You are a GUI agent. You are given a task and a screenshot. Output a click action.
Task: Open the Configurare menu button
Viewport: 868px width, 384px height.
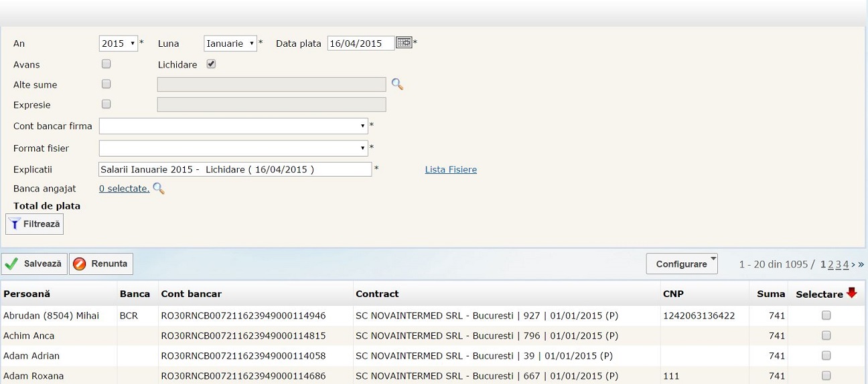(681, 264)
